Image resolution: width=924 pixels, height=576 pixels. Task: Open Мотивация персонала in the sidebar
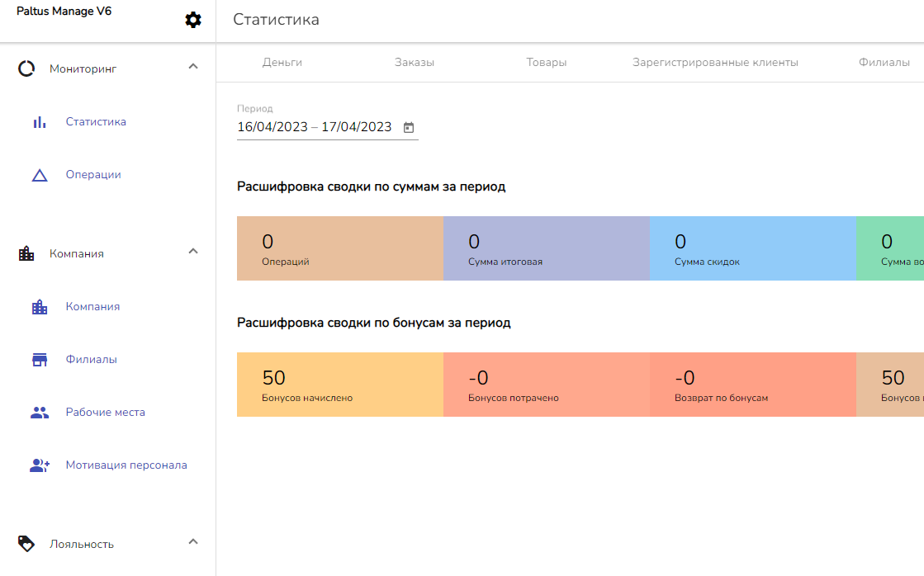click(126, 465)
